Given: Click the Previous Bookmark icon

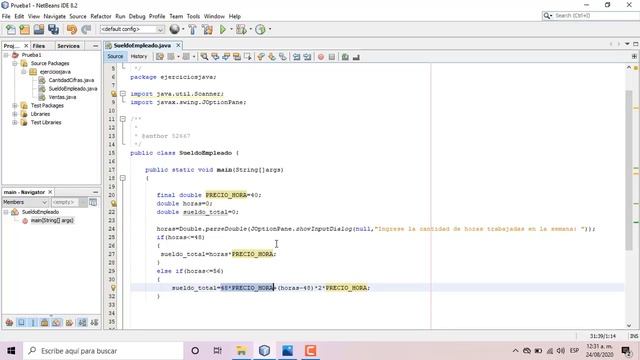Looking at the screenshot, I should [261, 57].
